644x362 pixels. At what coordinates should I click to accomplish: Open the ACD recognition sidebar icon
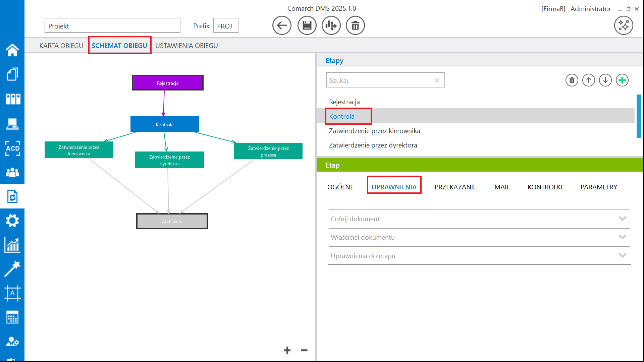[x=12, y=148]
